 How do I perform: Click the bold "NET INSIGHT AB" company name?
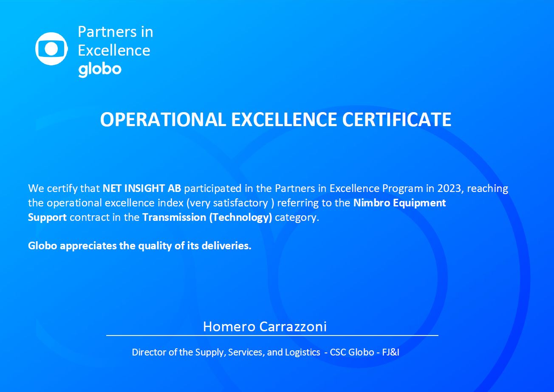[142, 188]
